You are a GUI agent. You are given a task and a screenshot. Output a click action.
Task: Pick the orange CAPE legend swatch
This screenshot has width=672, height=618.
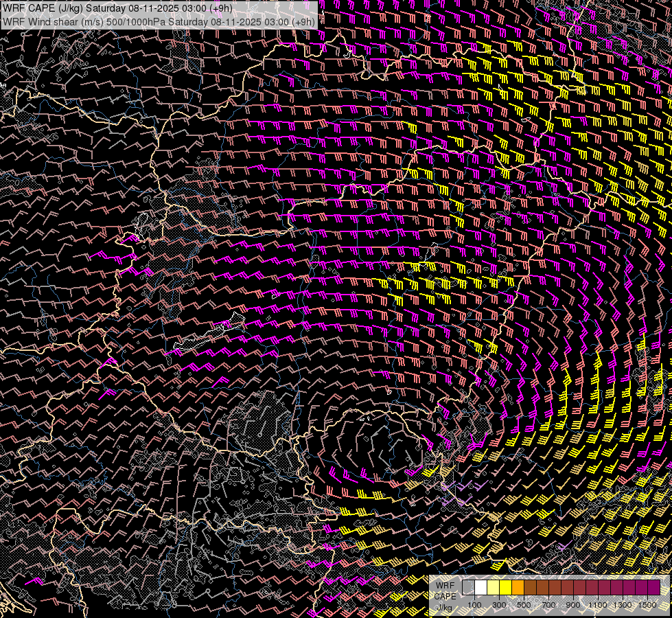click(518, 587)
